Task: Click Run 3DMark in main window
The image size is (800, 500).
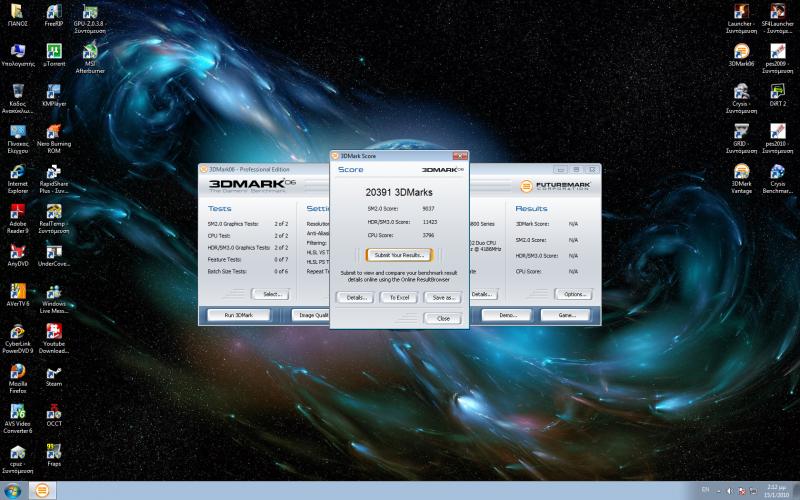Action: [x=239, y=315]
